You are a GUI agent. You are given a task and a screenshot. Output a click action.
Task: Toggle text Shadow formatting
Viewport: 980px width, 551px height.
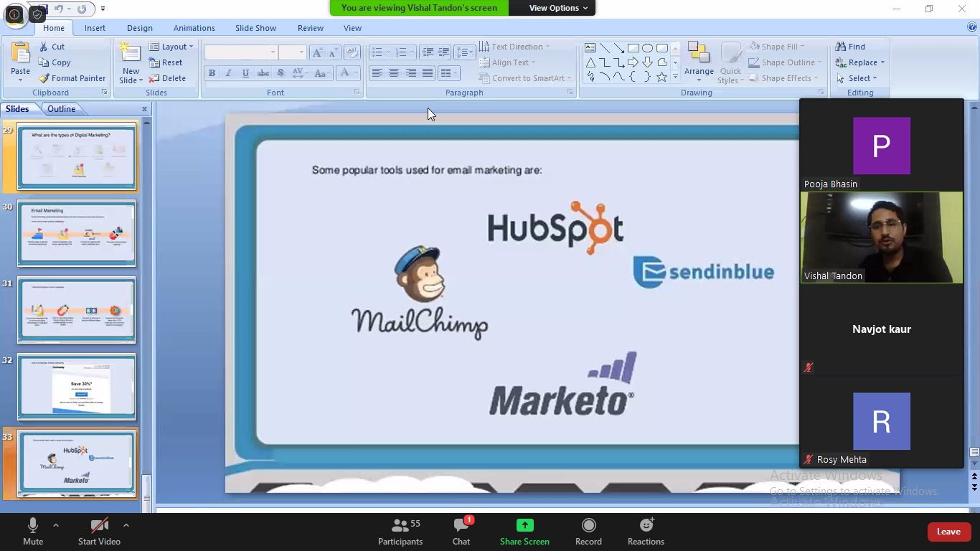(x=281, y=73)
